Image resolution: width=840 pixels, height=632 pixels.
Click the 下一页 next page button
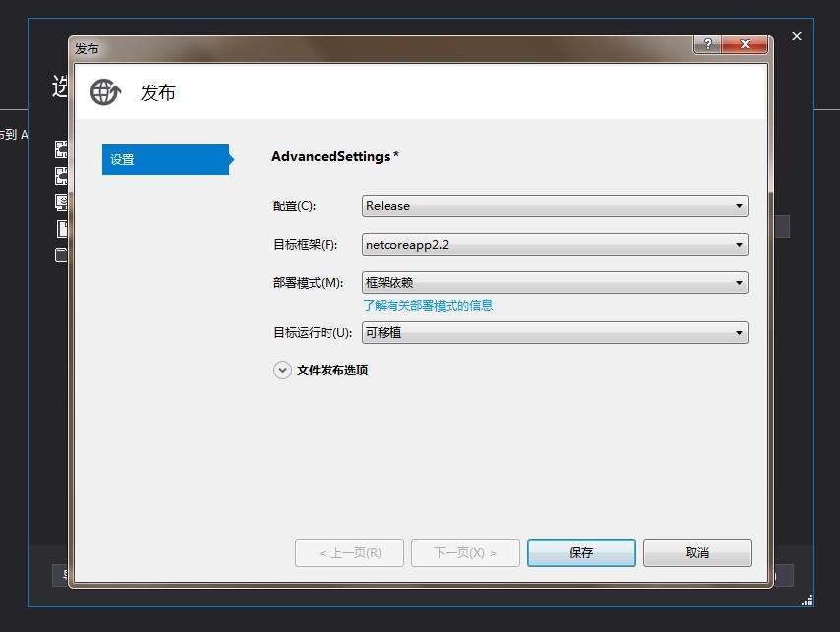pos(465,552)
